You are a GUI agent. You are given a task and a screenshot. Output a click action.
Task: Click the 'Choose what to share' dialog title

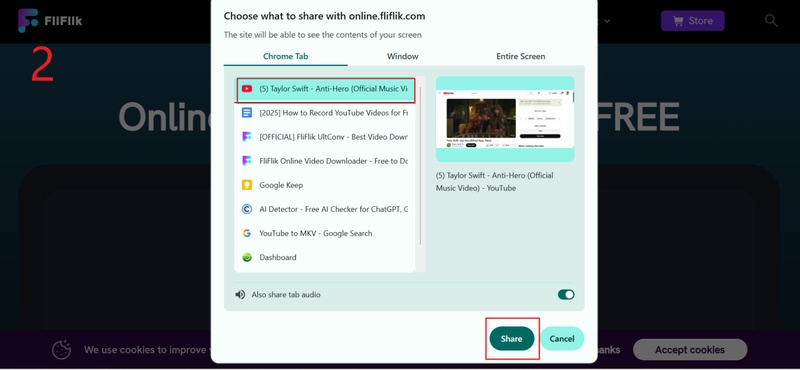(x=324, y=16)
